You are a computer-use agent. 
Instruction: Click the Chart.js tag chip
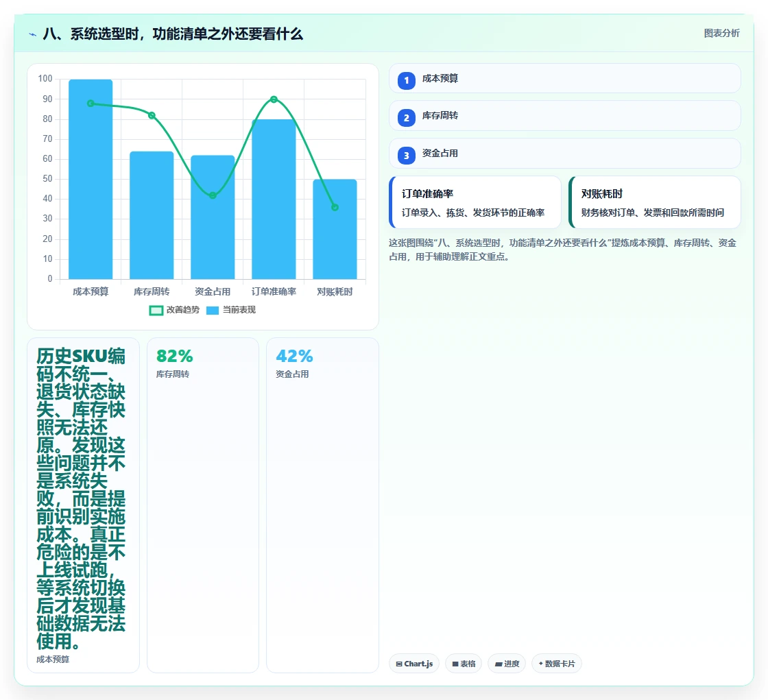tap(414, 664)
